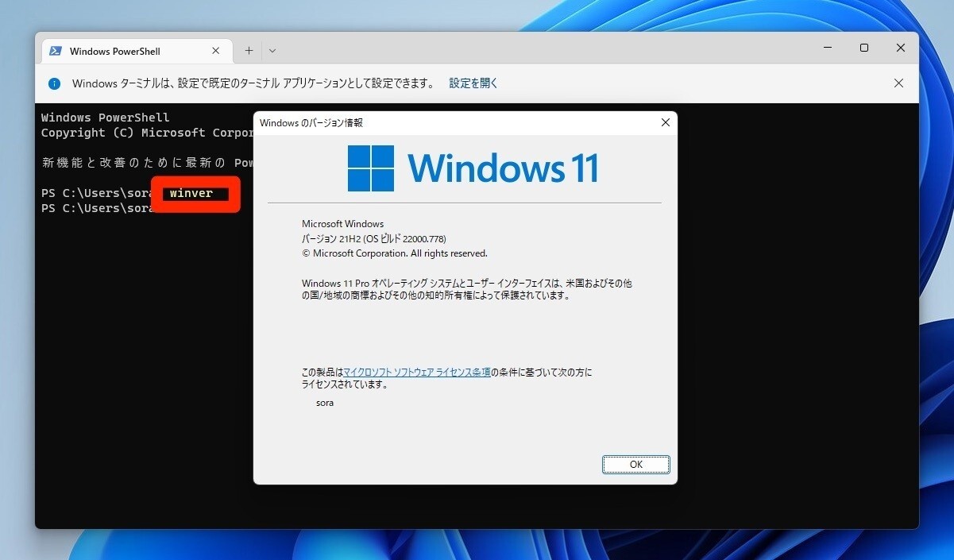Minimize the Windows Terminal window
Viewport: 954px width, 560px height.
click(x=827, y=48)
